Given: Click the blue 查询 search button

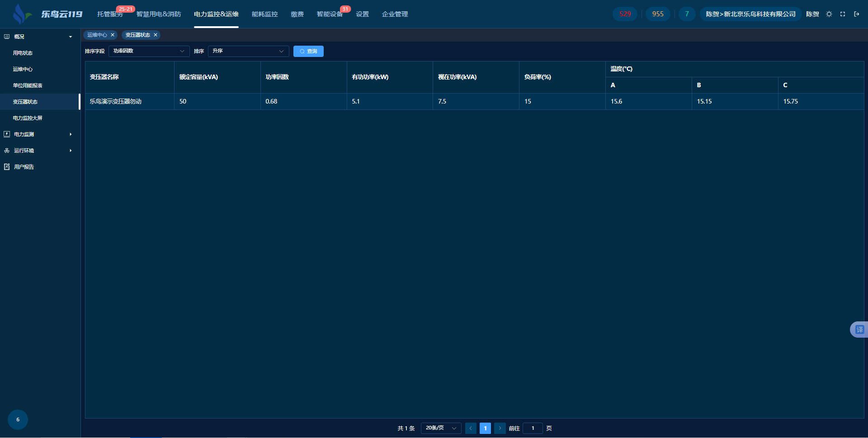Looking at the screenshot, I should tap(308, 51).
